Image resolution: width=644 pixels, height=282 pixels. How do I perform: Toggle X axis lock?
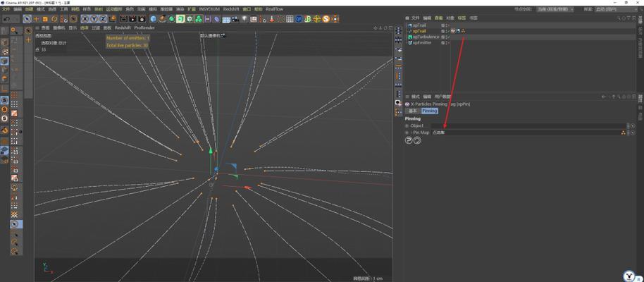click(85, 19)
